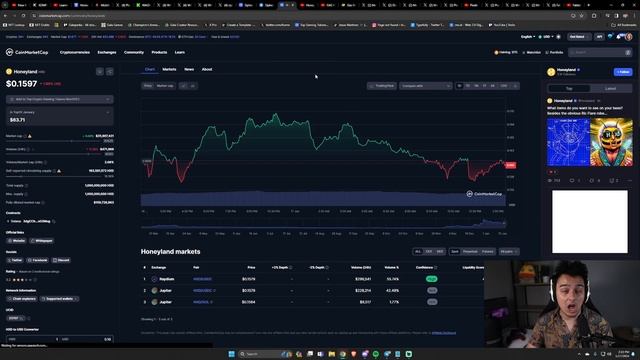This screenshot has height=360, width=640.
Task: Click the share icon beside Honeyland title
Action: [x=110, y=72]
